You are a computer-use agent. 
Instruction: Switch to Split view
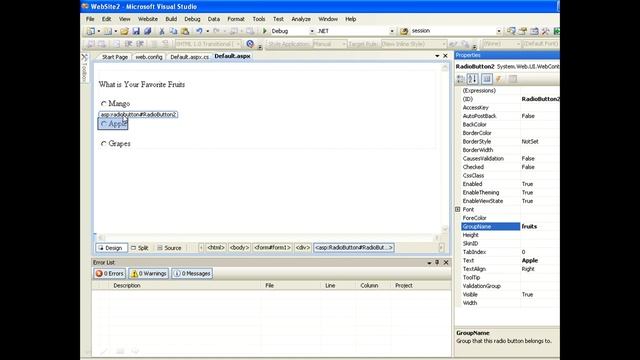tap(140, 248)
